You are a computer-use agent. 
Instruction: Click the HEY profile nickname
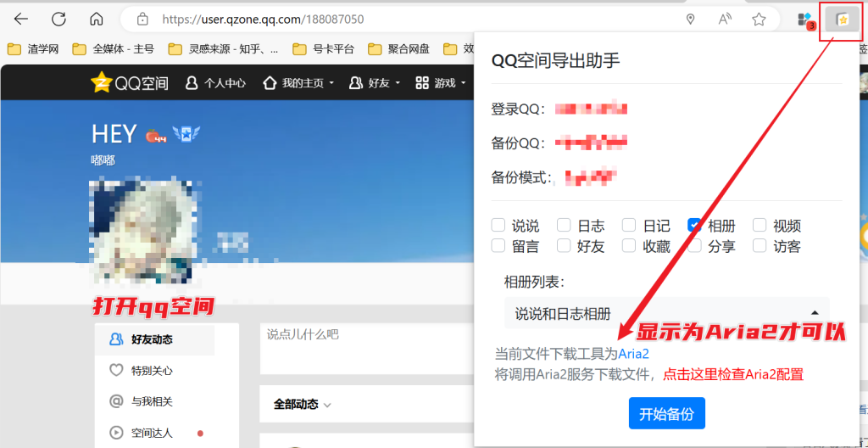114,134
